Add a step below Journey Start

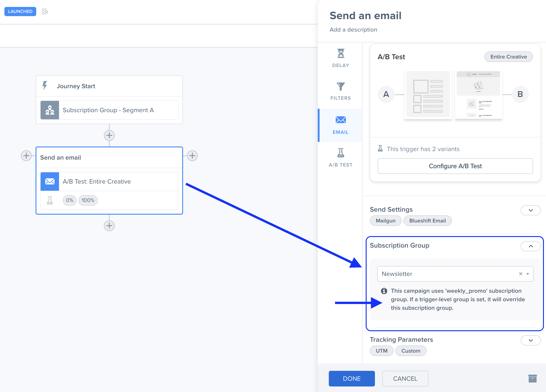point(109,135)
